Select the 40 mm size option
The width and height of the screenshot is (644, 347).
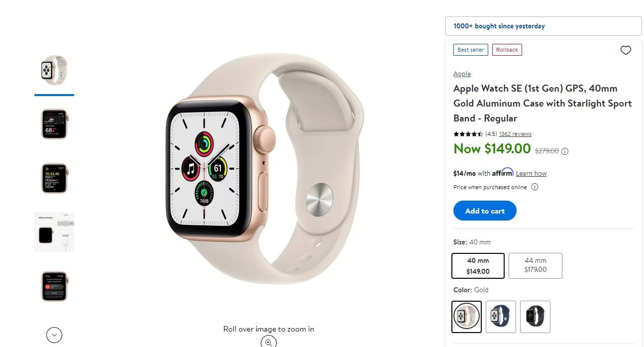coord(478,266)
